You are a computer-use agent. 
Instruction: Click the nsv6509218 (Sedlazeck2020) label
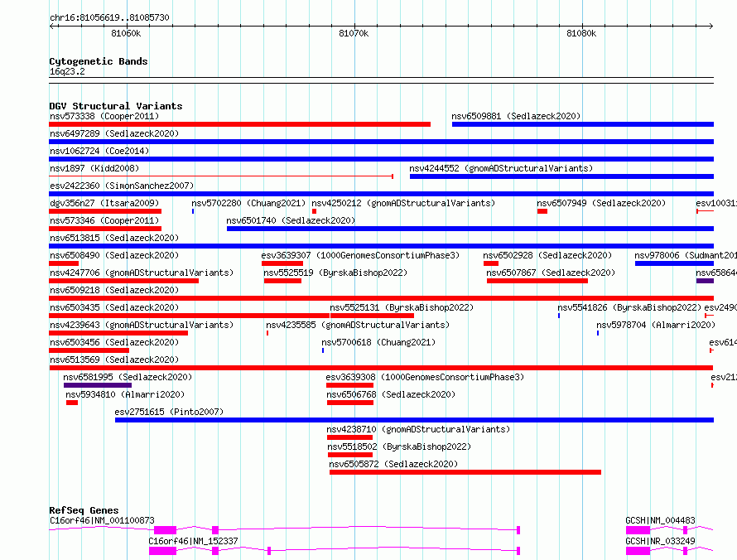click(x=114, y=290)
